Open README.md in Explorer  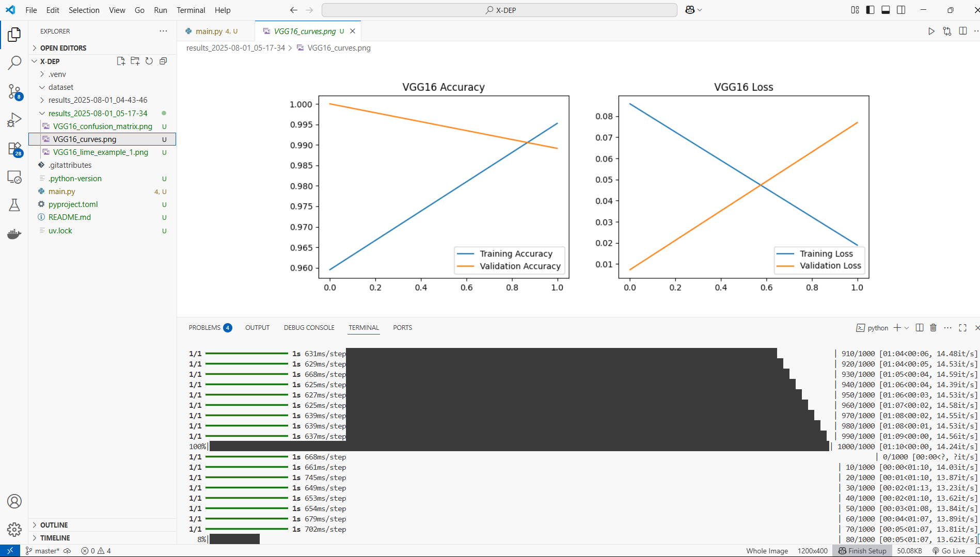[x=102, y=217]
